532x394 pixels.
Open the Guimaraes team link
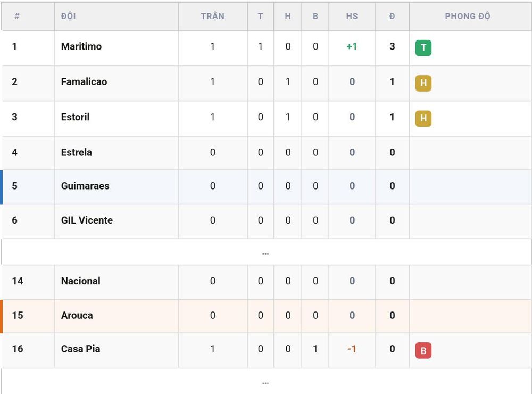pyautogui.click(x=85, y=186)
